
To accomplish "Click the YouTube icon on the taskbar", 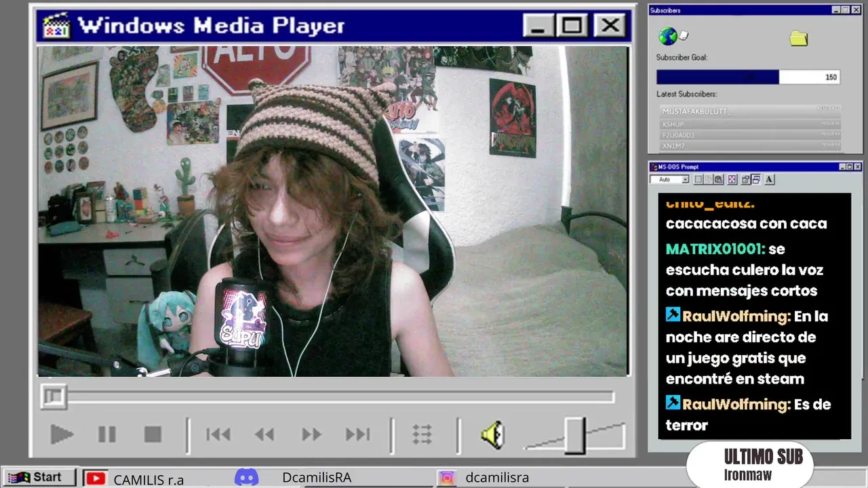I will coord(96,479).
